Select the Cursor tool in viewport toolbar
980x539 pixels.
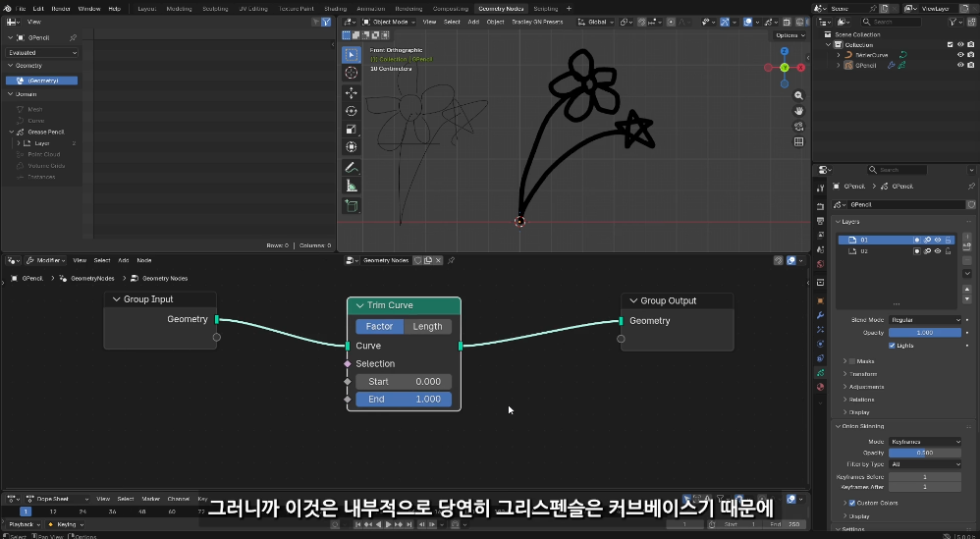click(x=352, y=73)
